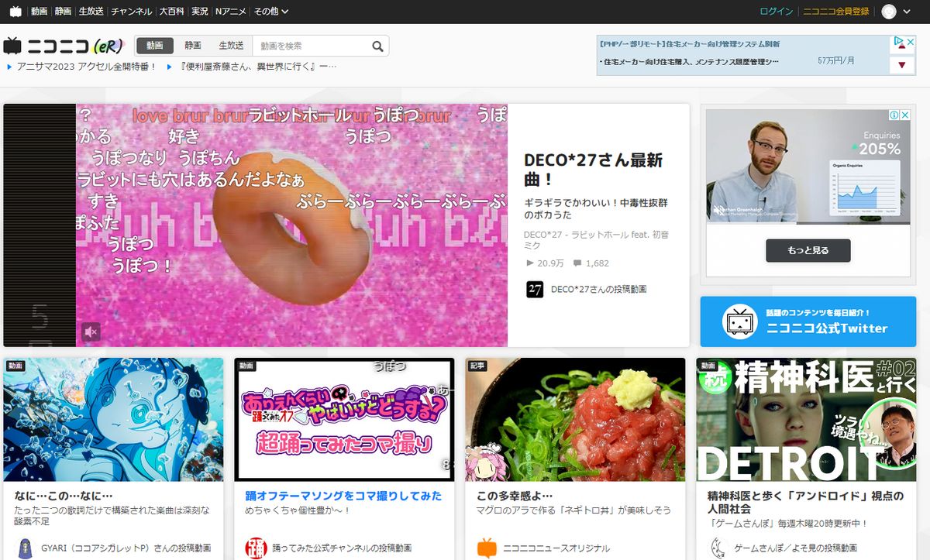Image resolution: width=930 pixels, height=560 pixels.
Task: Focus the 動画を検索 search field
Action: 311,46
